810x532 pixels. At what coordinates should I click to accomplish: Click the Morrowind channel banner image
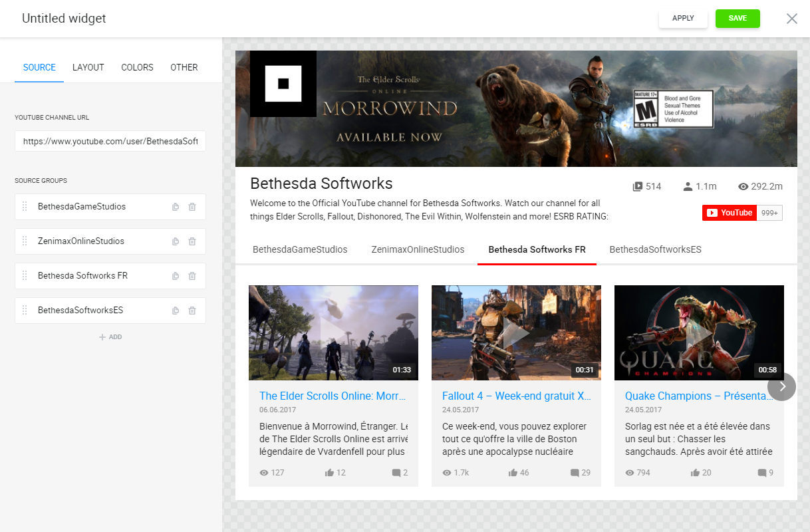coord(516,108)
